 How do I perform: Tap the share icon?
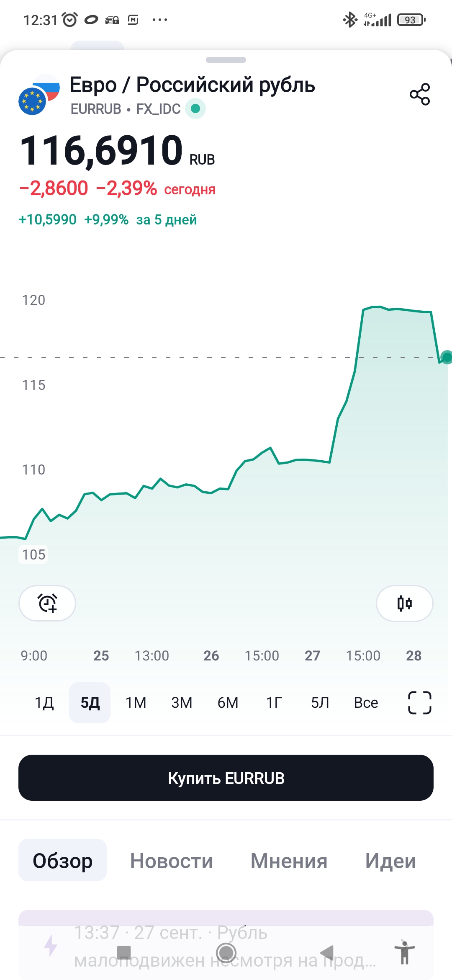click(x=420, y=94)
